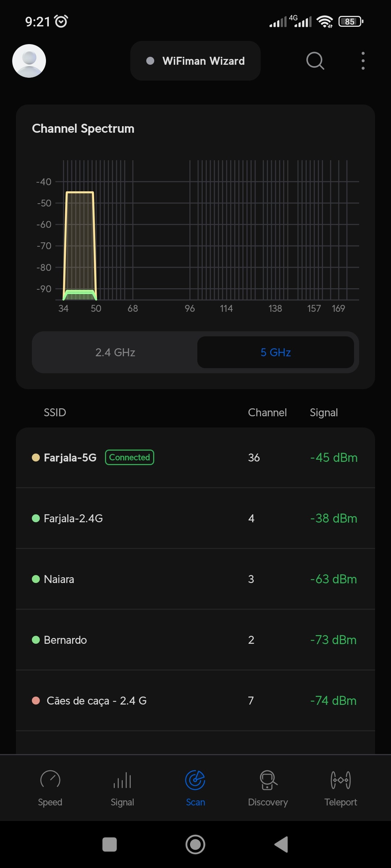Open the connected Farjala-5G network entry
This screenshot has height=868, width=391.
[195, 458]
